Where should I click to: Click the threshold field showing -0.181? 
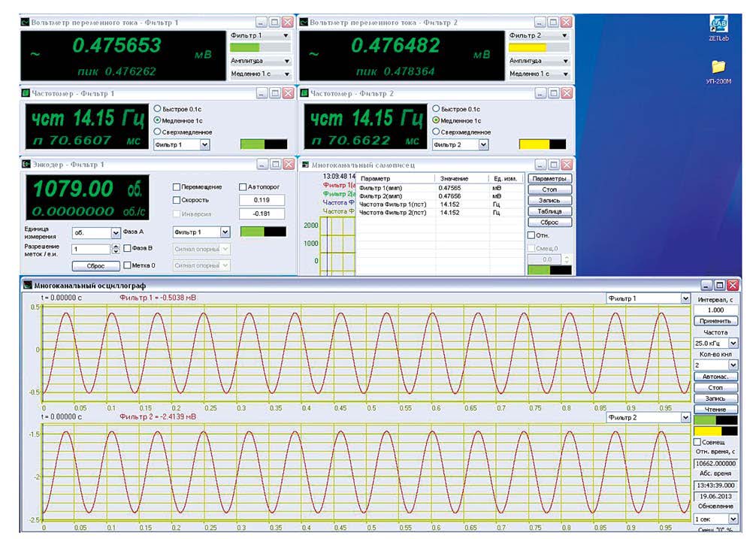[x=262, y=213]
